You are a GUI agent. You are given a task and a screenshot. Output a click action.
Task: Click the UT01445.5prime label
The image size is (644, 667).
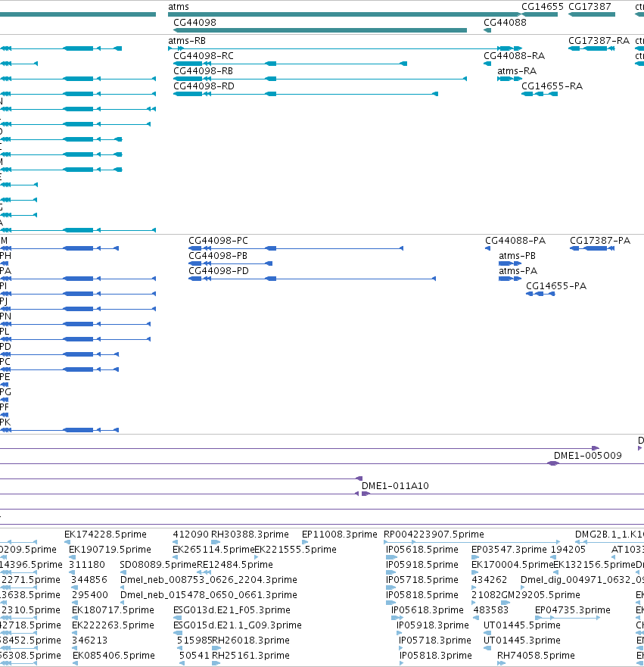click(x=522, y=625)
